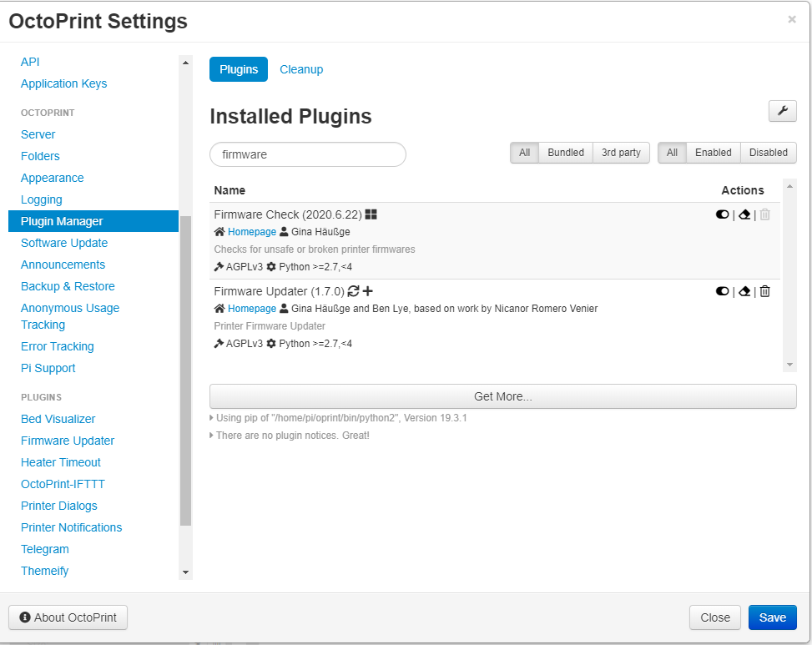Click About OctoPrint button
This screenshot has width=812, height=645.
(68, 617)
